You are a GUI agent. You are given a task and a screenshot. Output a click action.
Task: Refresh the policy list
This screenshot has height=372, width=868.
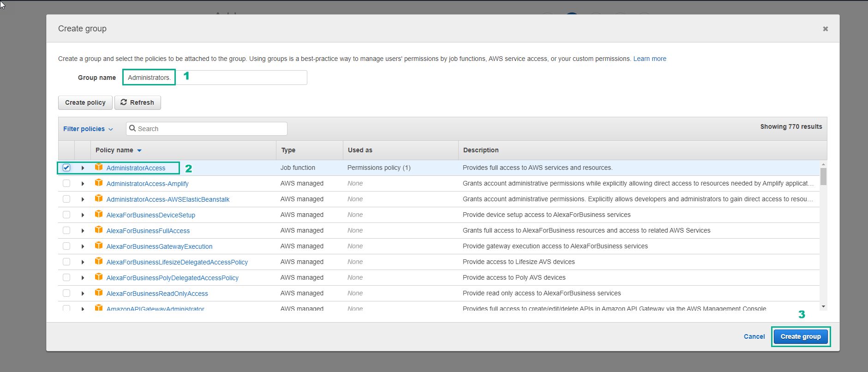(x=138, y=102)
